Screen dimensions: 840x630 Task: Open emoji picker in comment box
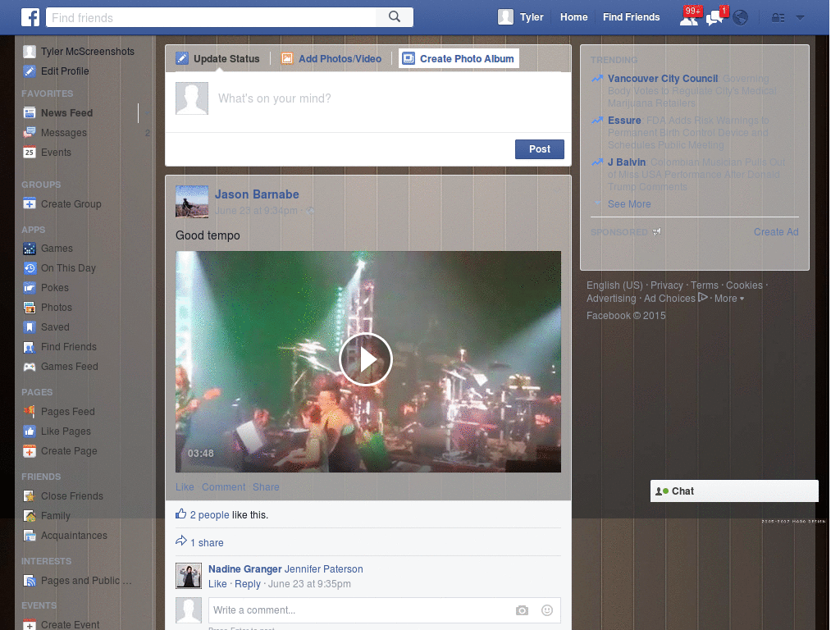[x=546, y=610]
